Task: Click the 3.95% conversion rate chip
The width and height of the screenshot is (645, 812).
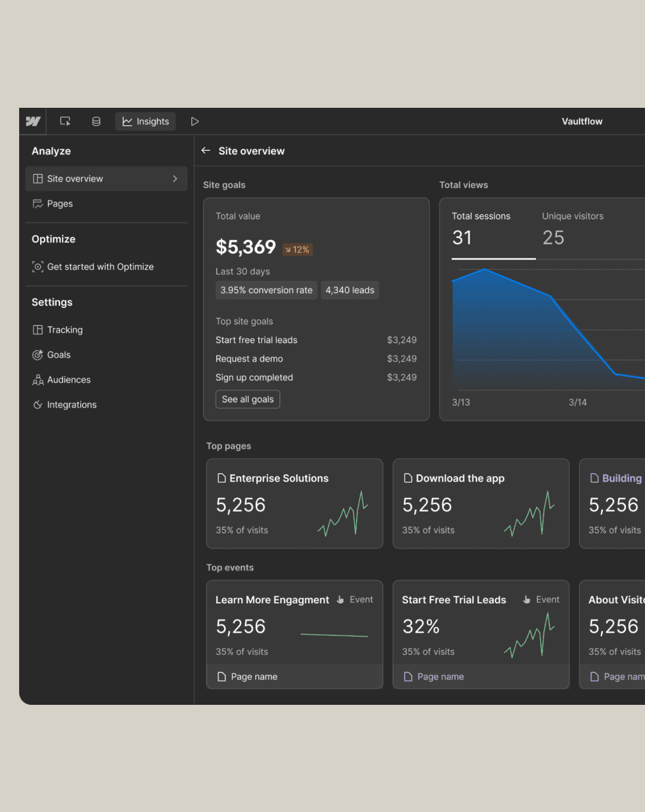Action: 267,290
